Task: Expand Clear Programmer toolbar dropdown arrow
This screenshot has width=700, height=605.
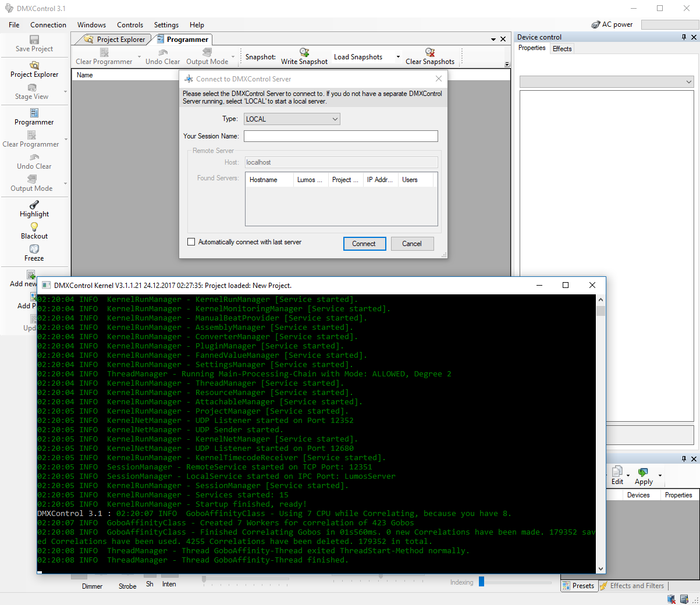Action: [x=139, y=57]
